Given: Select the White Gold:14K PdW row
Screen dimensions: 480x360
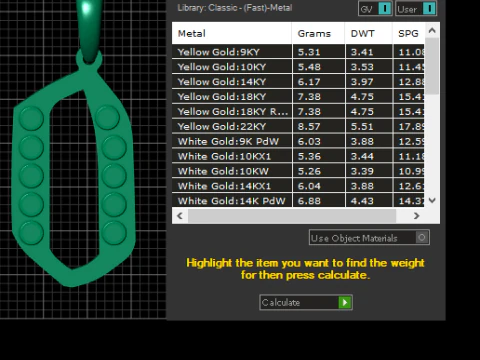Looking at the screenshot, I should pyautogui.click(x=298, y=201).
